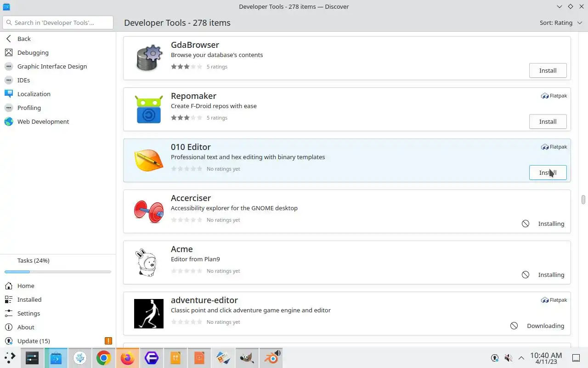The height and width of the screenshot is (368, 588).
Task: Install Repomaker
Action: 548,121
